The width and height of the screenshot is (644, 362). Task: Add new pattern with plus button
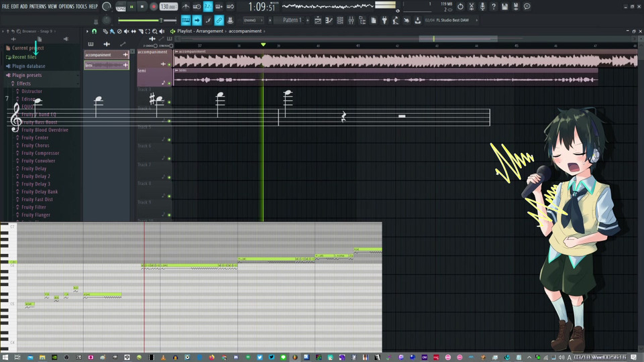(308, 20)
